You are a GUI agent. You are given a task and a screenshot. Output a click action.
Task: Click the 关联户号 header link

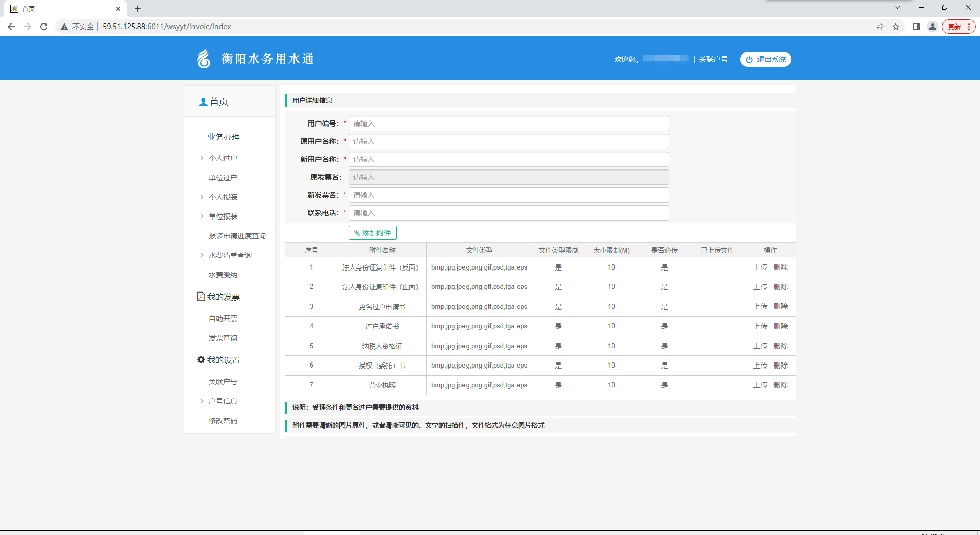click(x=713, y=59)
